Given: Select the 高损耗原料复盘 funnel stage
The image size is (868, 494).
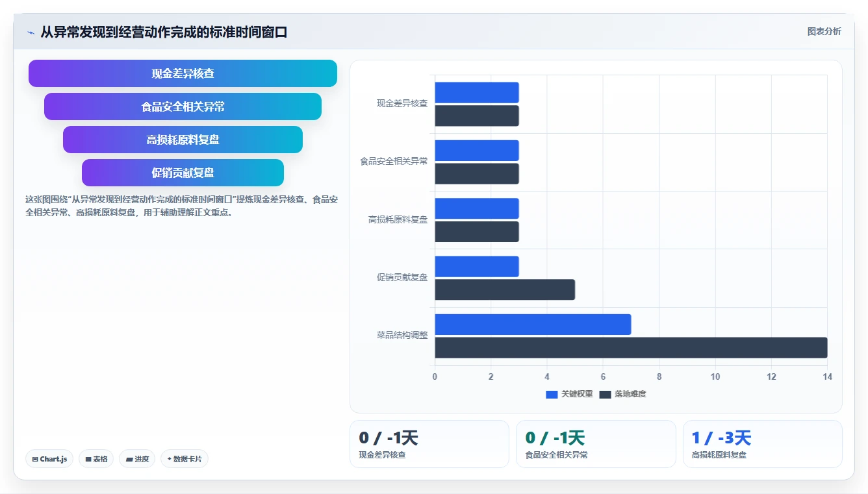Looking at the screenshot, I should pos(183,140).
